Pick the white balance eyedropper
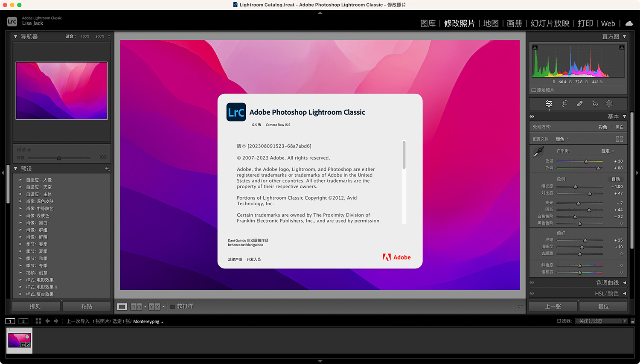Viewport: 640px width, 364px height. tap(538, 151)
